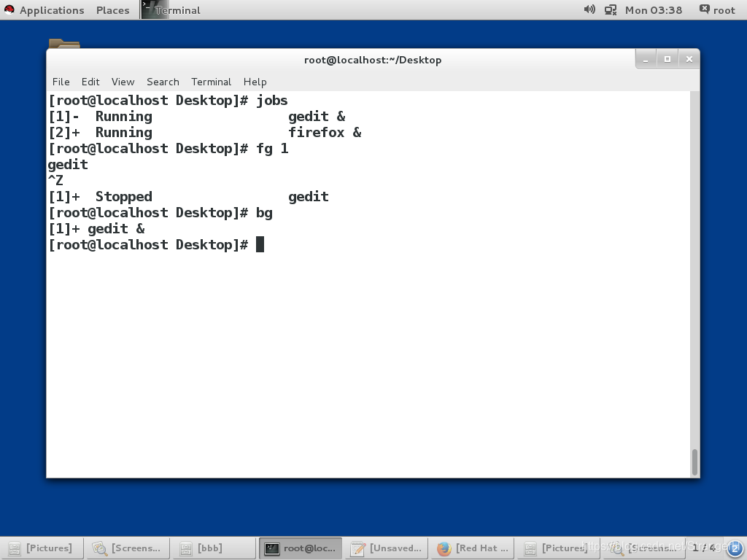Click the terminal vertical scrollbar thumb
747x560 pixels.
[694, 462]
